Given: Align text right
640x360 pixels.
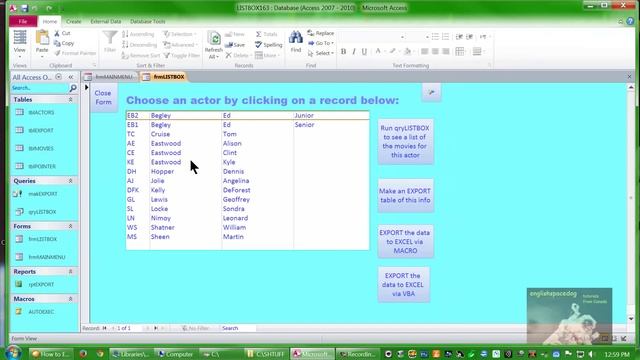Looking at the screenshot, I should (x=446, y=51).
